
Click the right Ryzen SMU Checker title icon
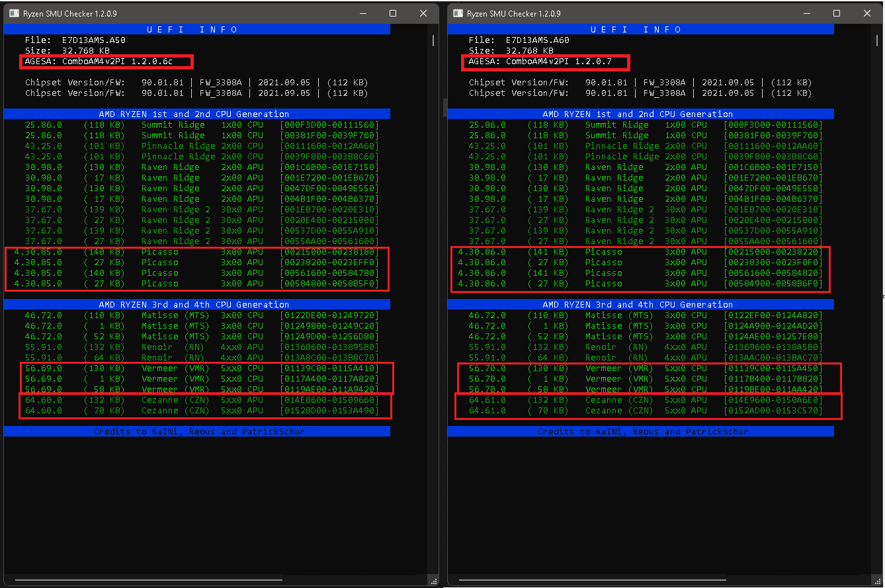(458, 13)
